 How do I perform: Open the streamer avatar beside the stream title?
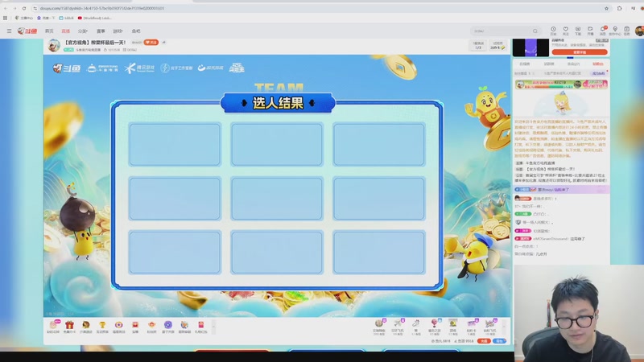click(54, 46)
